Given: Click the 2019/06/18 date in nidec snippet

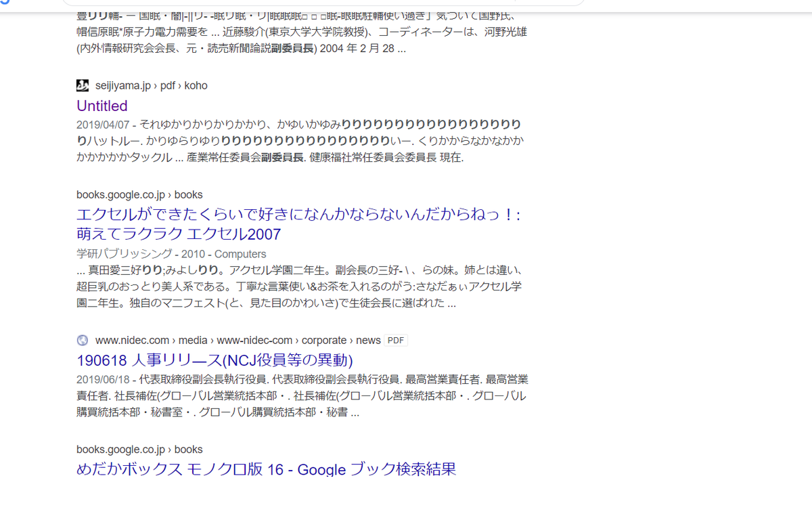Looking at the screenshot, I should tap(103, 379).
